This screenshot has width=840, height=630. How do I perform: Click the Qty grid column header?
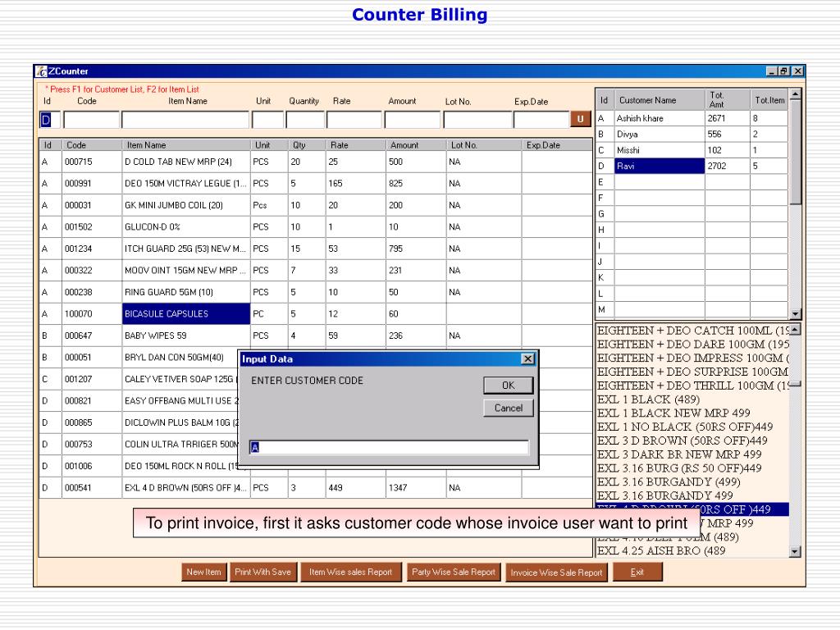[x=307, y=145]
